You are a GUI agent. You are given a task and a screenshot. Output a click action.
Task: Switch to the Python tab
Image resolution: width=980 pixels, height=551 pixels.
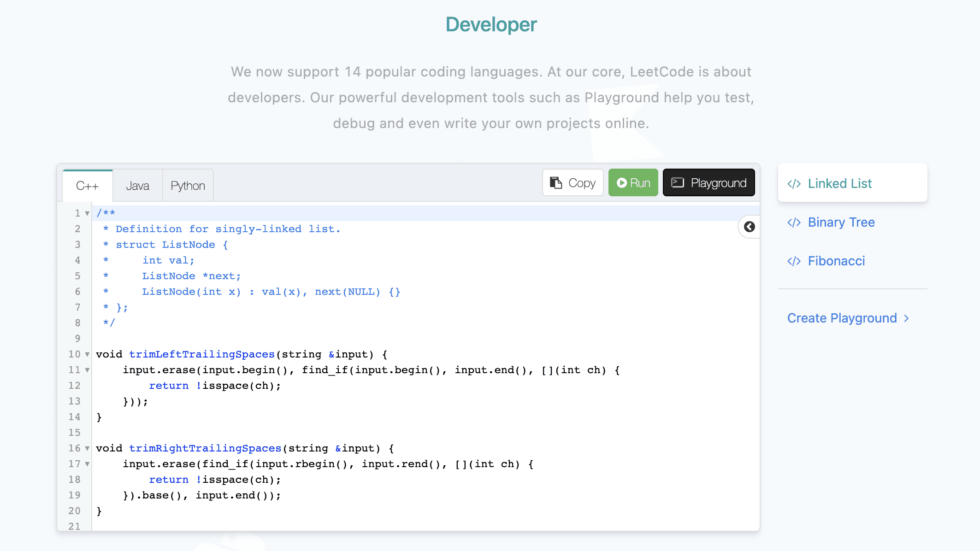(x=188, y=186)
